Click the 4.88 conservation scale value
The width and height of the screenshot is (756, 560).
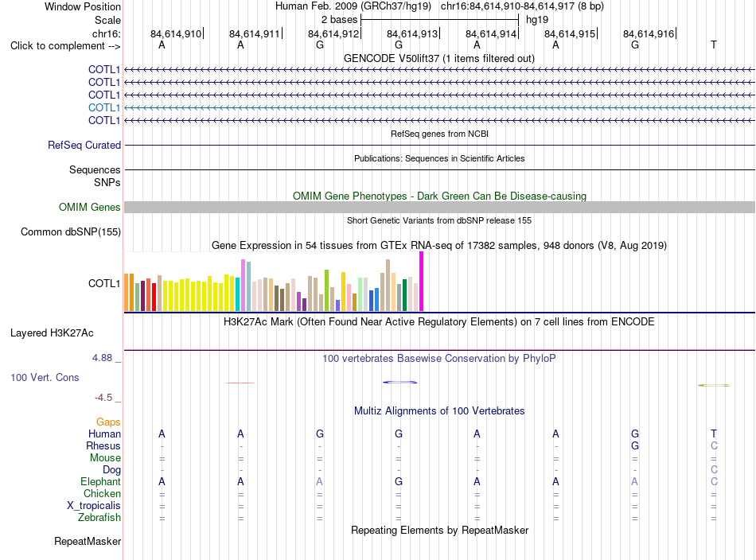tap(102, 358)
